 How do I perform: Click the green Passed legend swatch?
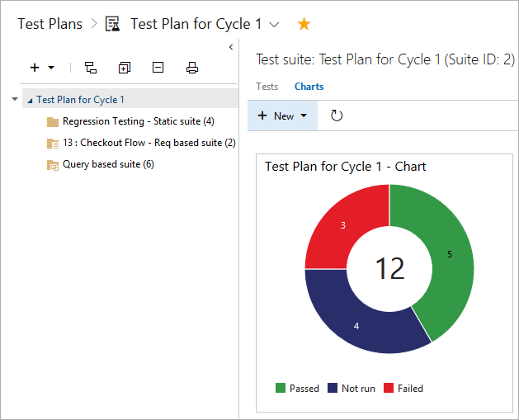281,388
